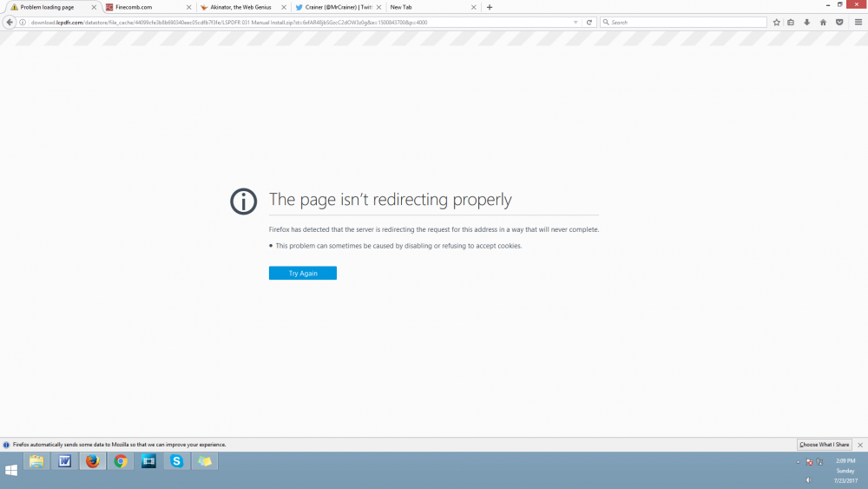Click the search magnifier icon

click(606, 23)
